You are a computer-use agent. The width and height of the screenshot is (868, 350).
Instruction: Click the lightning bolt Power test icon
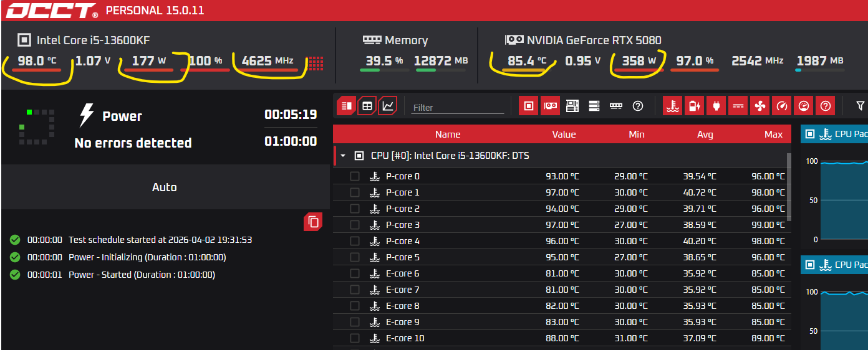point(86,116)
